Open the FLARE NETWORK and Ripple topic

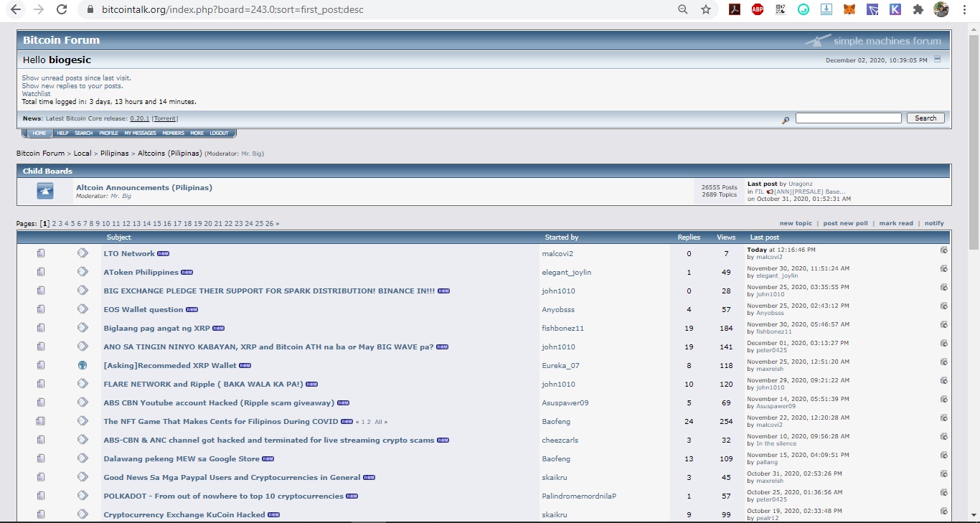pyautogui.click(x=203, y=385)
